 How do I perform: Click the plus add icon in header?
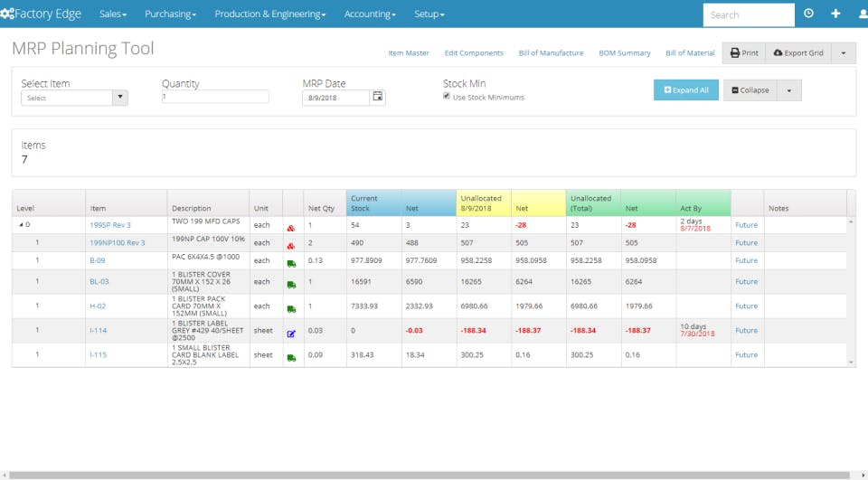[x=835, y=14]
